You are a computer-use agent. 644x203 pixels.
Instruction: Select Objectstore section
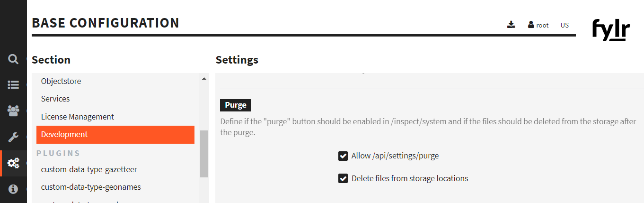point(61,81)
